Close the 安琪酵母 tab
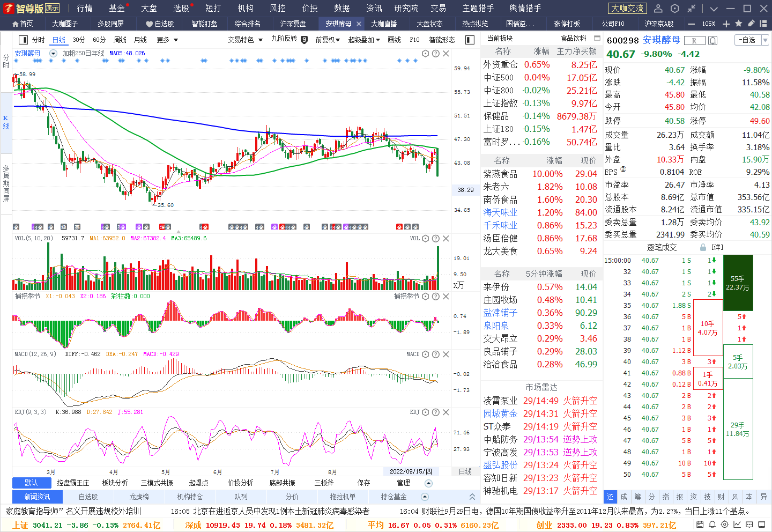 [359, 24]
